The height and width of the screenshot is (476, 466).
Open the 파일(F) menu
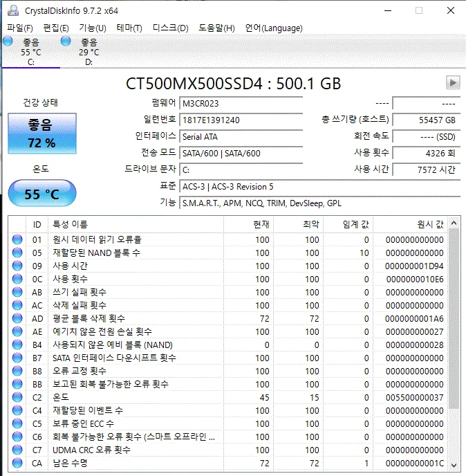[20, 28]
